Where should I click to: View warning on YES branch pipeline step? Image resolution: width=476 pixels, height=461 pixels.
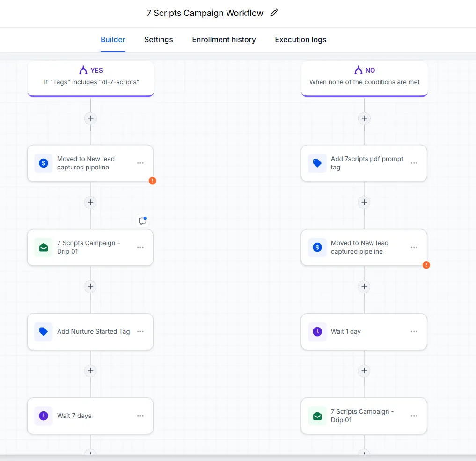[x=153, y=181]
